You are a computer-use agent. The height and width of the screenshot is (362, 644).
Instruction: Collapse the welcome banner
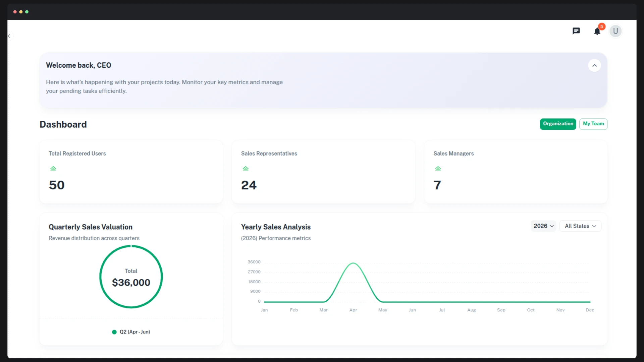click(594, 65)
